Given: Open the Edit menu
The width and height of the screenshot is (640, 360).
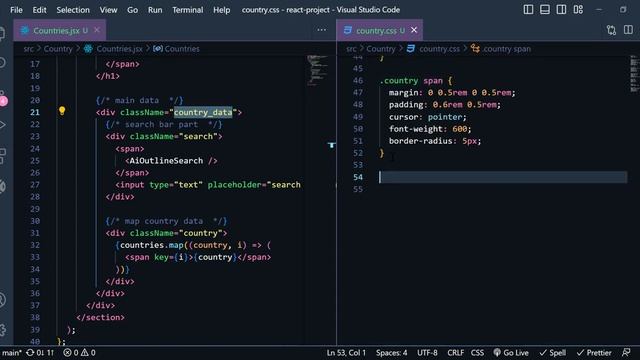Looking at the screenshot, I should (x=40, y=10).
